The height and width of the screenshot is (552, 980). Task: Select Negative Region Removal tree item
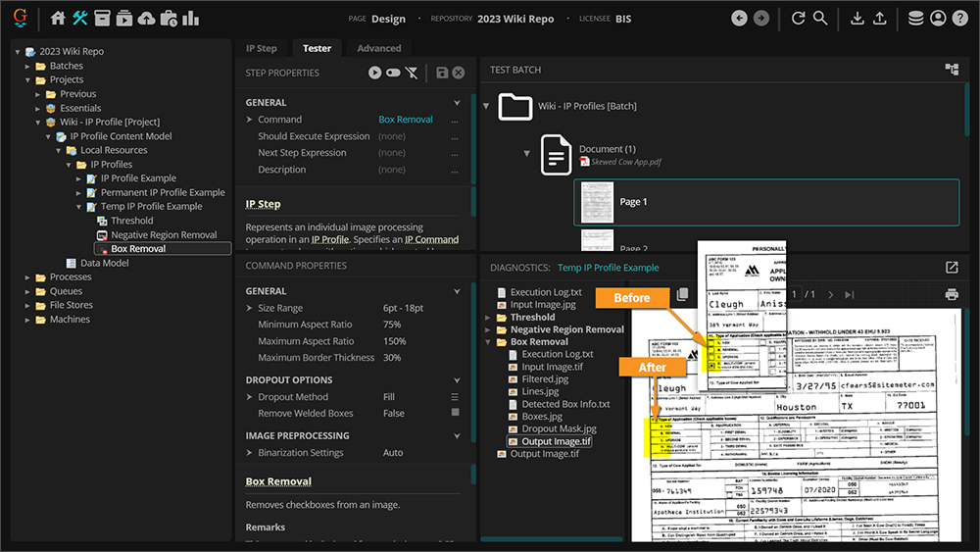[164, 234]
